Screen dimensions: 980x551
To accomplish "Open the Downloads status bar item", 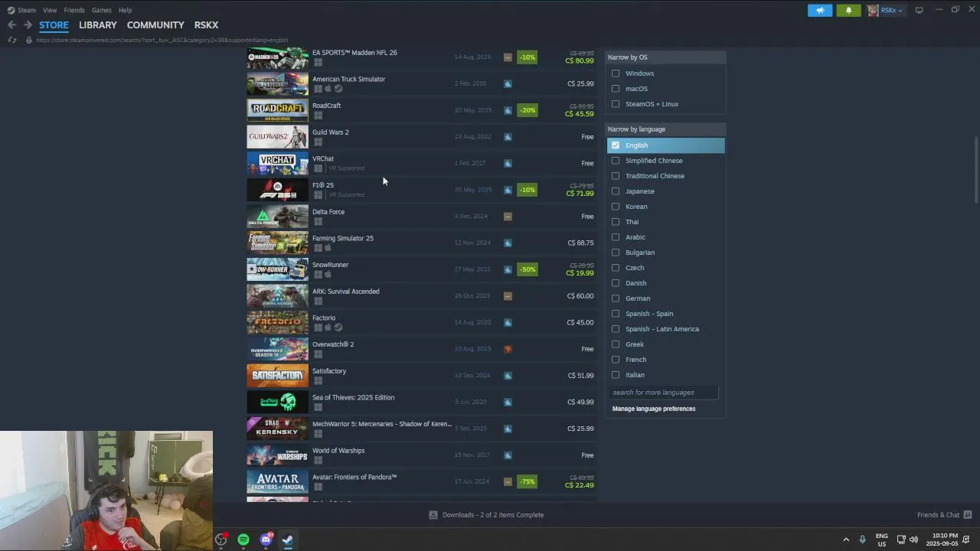I will point(487,515).
